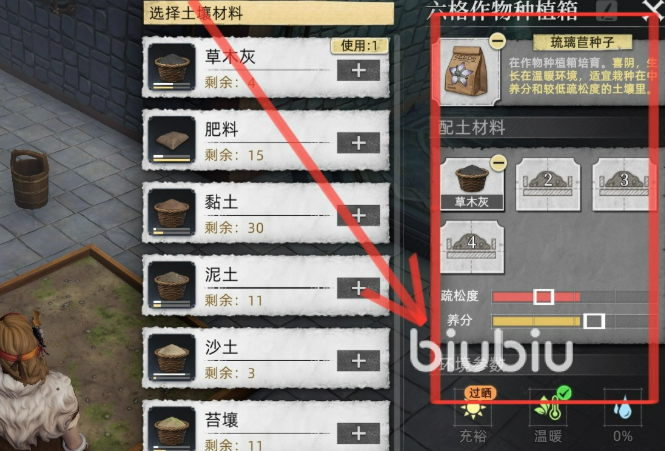Screen dimensions: 665x451
Task: Add 苔壤 with the plus button
Action: coord(358,433)
